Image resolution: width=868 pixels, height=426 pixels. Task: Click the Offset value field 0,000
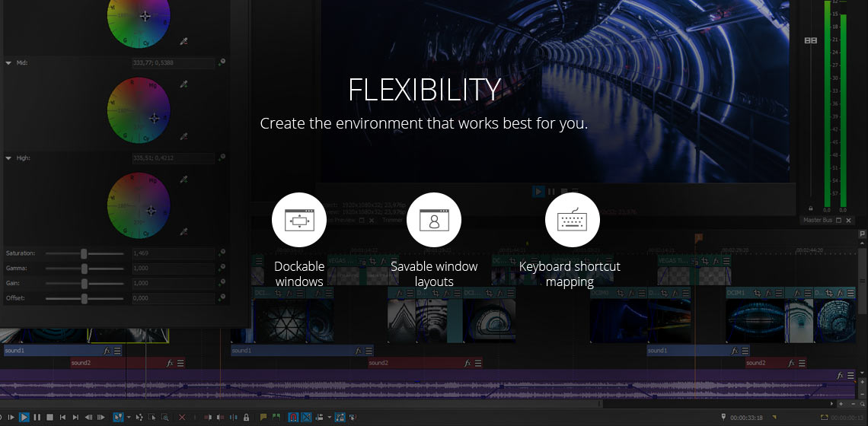pyautogui.click(x=173, y=298)
